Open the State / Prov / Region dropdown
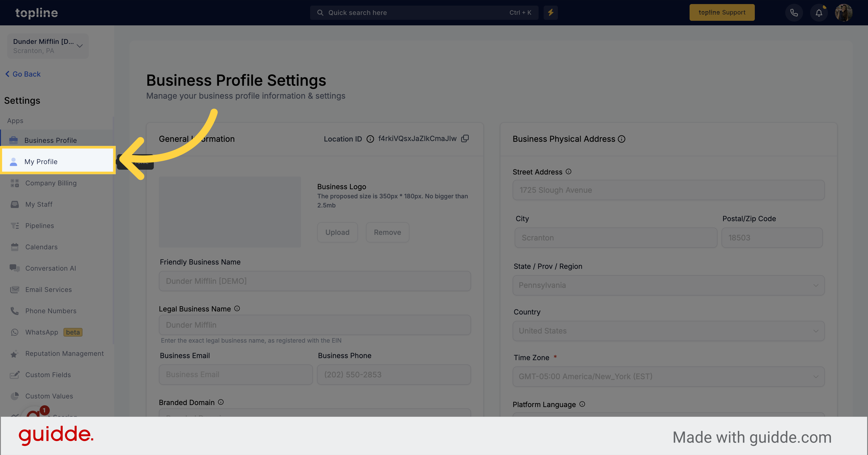Viewport: 868px width, 455px height. [x=669, y=285]
